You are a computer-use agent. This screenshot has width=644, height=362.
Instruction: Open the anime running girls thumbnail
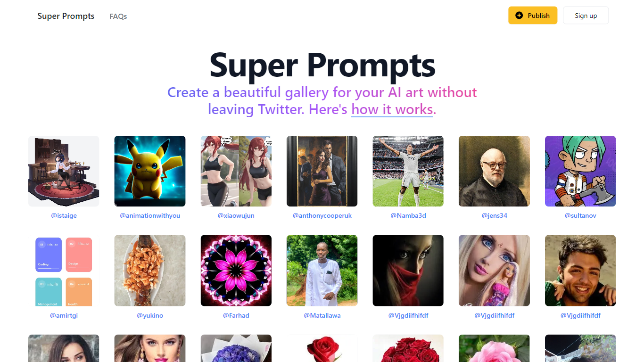coord(236,171)
